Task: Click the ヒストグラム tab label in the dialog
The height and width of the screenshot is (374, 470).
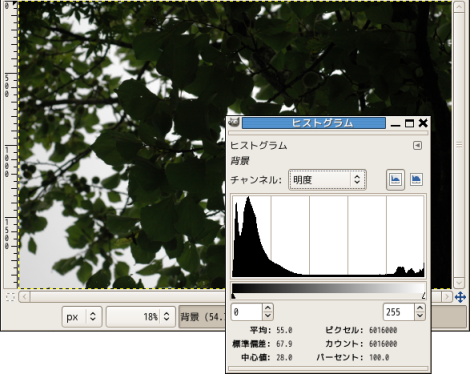Action: 259,145
